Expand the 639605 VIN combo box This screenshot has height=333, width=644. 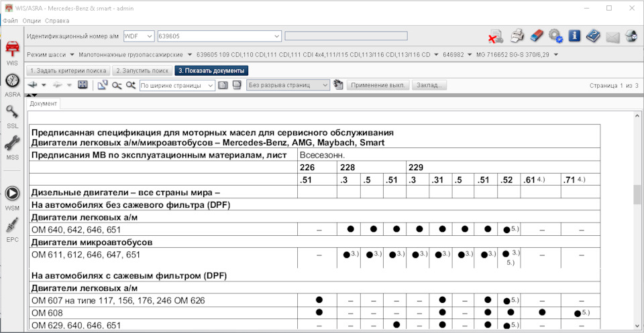tap(277, 36)
